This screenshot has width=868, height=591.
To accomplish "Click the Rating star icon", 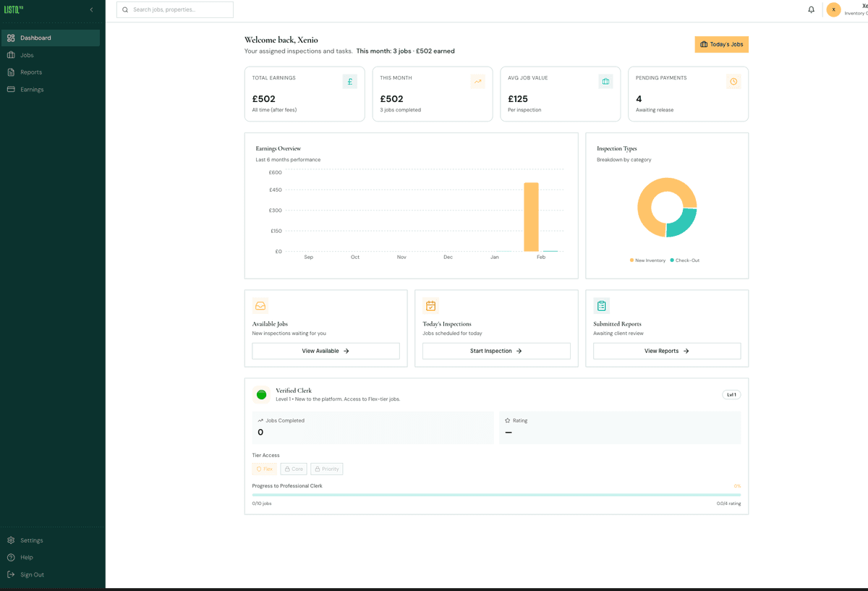I will 508,420.
